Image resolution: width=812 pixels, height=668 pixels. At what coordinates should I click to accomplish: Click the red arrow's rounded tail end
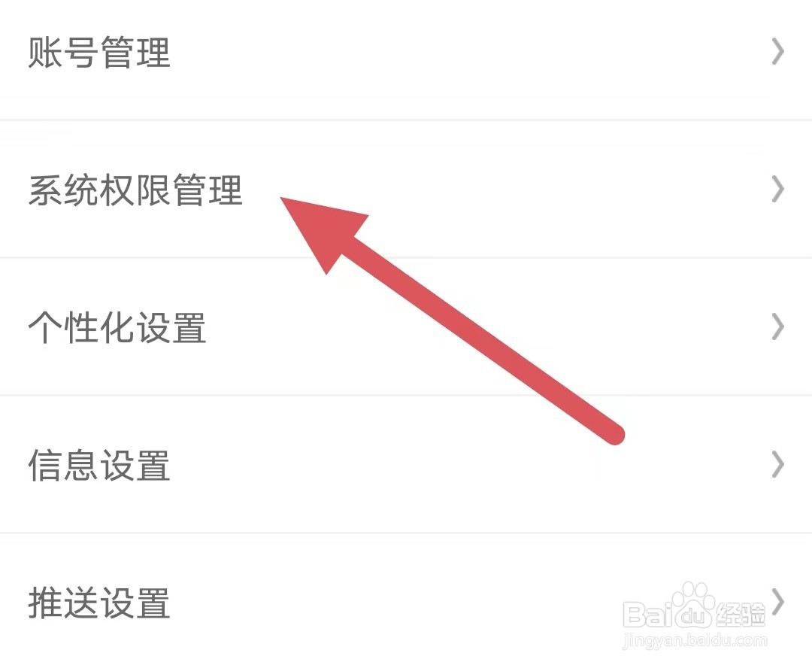(x=614, y=433)
